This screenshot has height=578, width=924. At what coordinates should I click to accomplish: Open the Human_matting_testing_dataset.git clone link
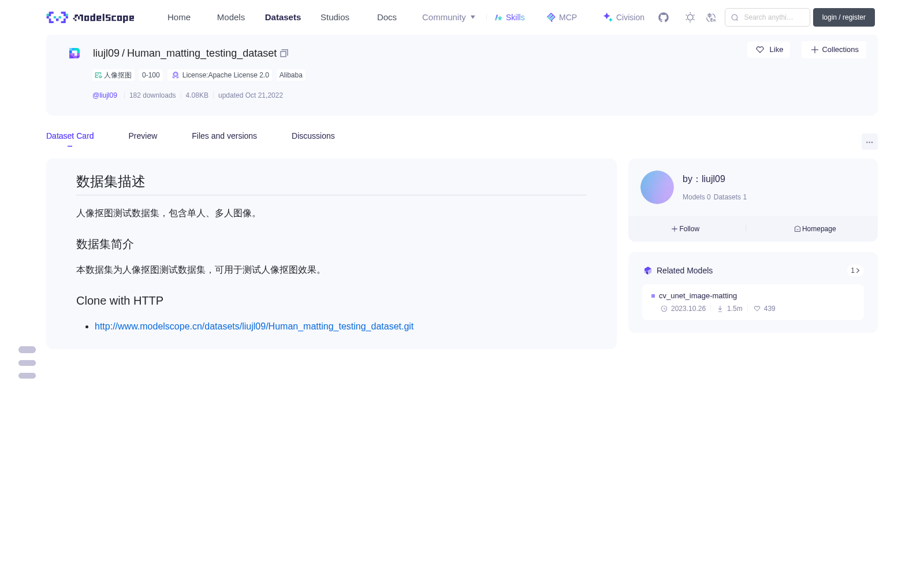click(254, 327)
